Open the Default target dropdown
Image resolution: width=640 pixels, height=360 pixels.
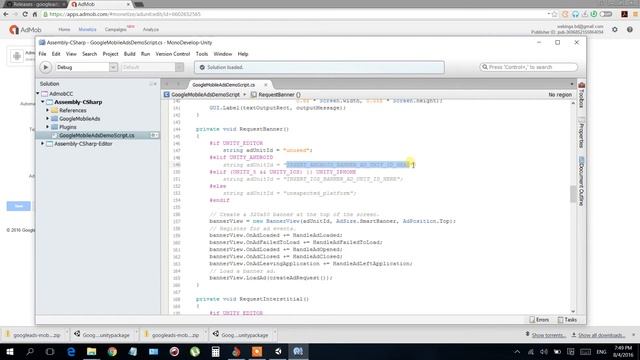[152, 67]
